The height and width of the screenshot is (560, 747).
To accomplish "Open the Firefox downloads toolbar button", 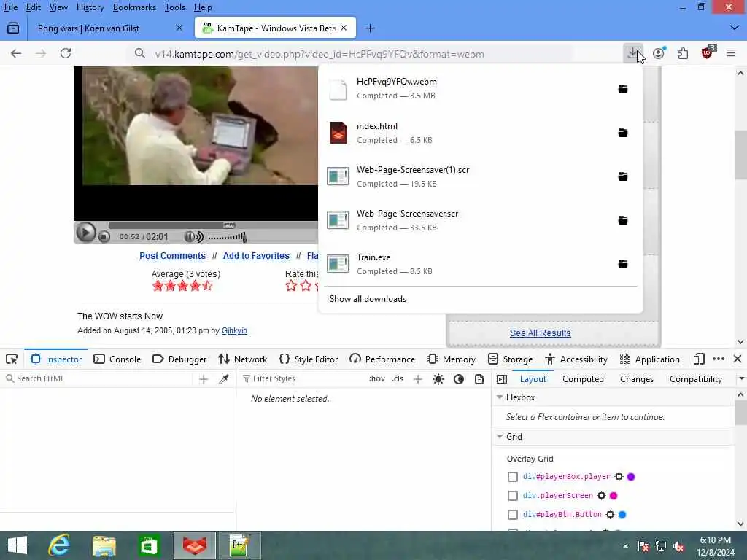I will [x=632, y=53].
